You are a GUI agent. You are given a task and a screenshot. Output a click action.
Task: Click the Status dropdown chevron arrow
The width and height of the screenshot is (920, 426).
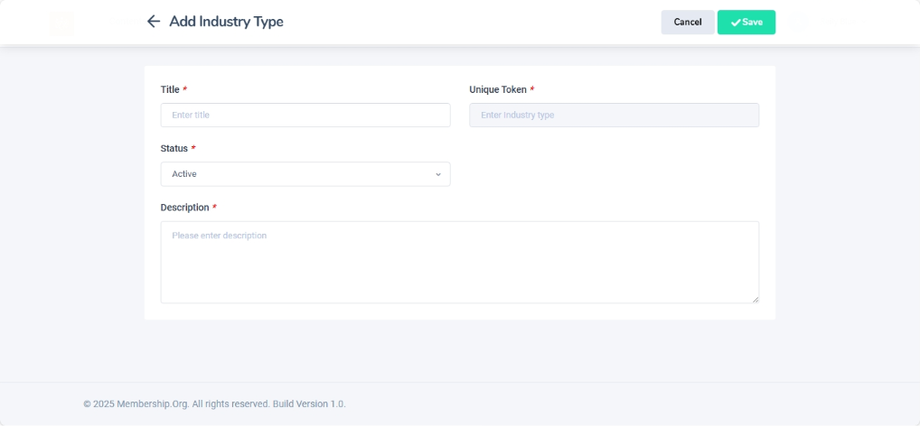point(438,175)
